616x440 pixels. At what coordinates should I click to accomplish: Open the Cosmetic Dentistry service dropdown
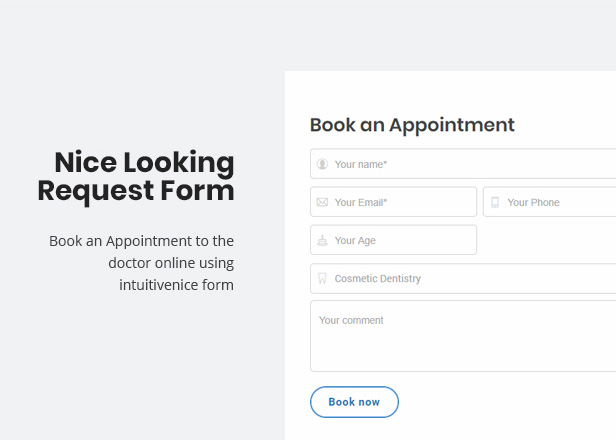[x=463, y=278]
